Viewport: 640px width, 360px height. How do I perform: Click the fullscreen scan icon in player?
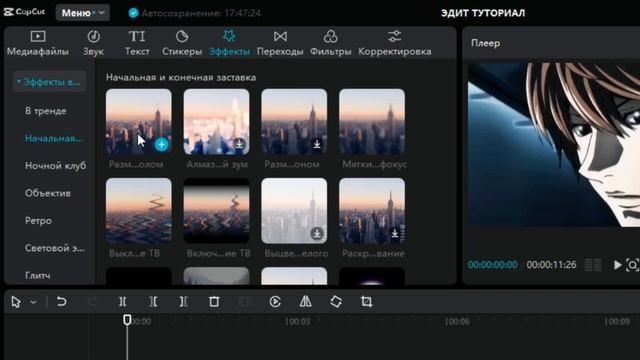coord(632,265)
